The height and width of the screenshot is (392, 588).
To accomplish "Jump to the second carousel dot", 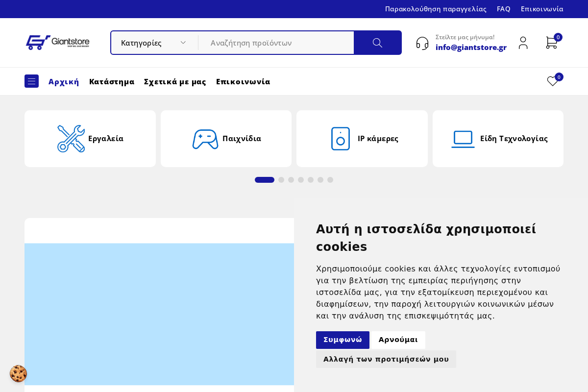I will [x=281, y=180].
